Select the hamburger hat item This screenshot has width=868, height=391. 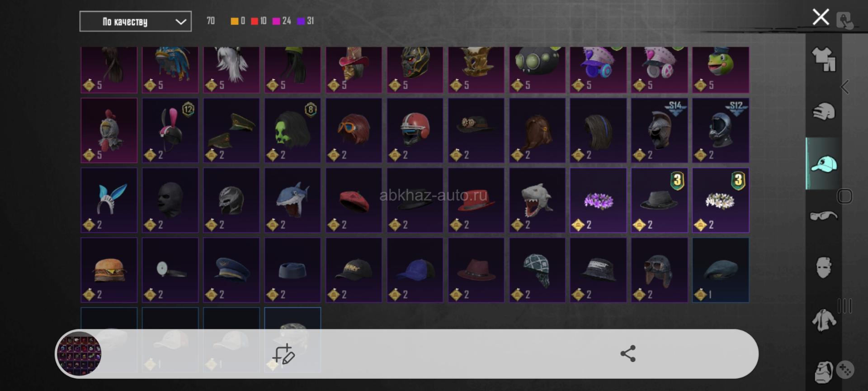(x=109, y=270)
